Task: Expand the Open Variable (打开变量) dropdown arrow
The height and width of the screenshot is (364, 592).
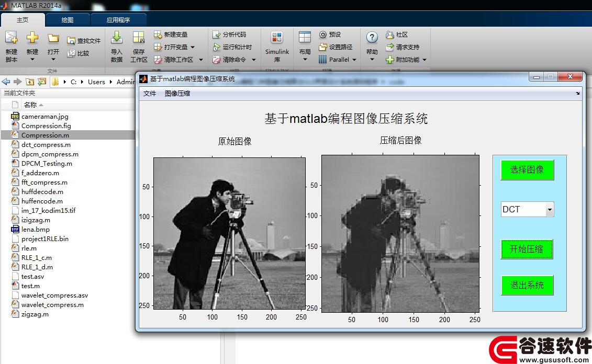Action: pyautogui.click(x=193, y=47)
